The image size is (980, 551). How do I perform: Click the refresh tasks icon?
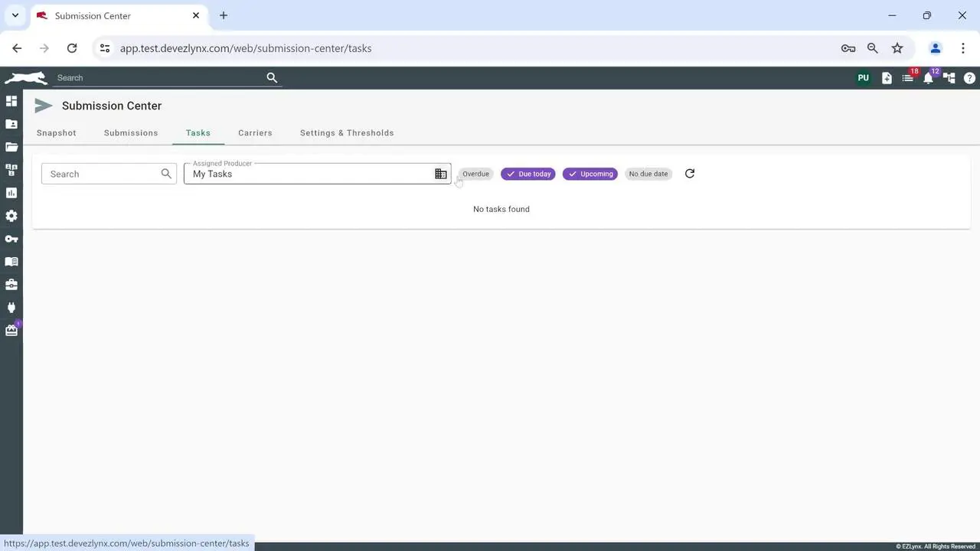tap(690, 174)
